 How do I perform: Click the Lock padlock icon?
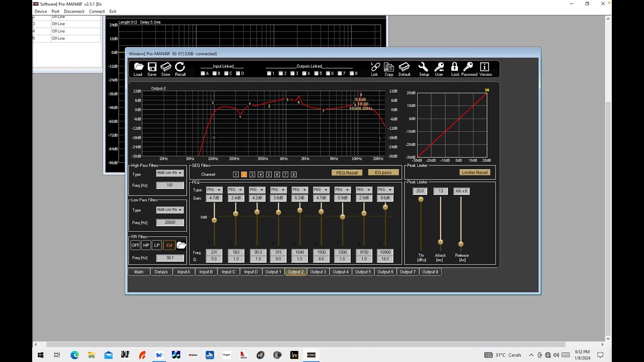(455, 67)
